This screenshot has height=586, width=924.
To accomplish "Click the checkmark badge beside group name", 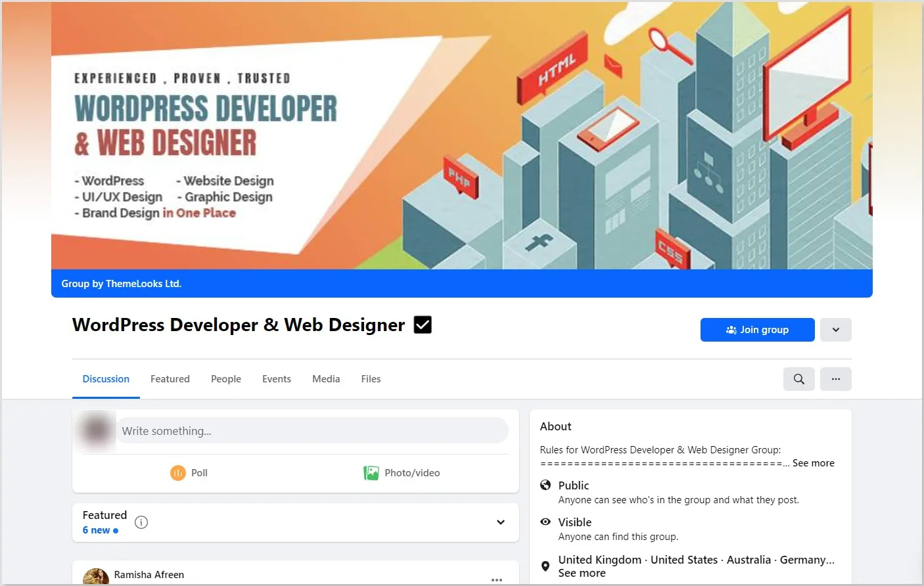I will point(423,325).
